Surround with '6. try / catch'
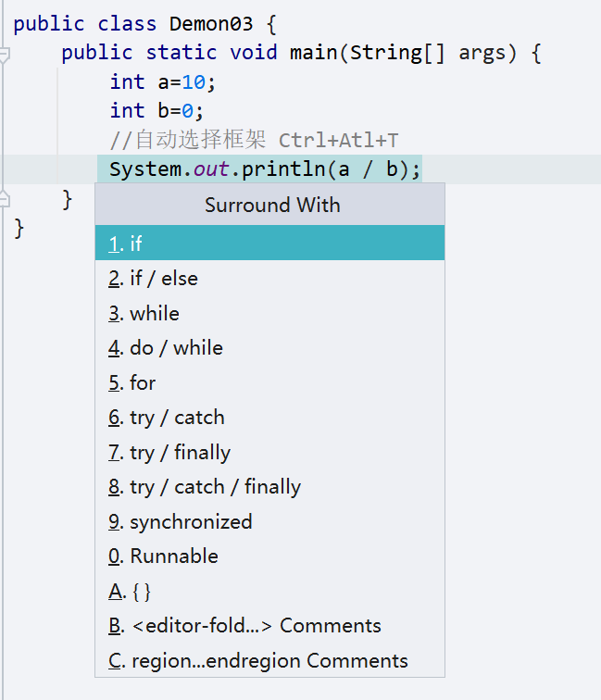 269,418
